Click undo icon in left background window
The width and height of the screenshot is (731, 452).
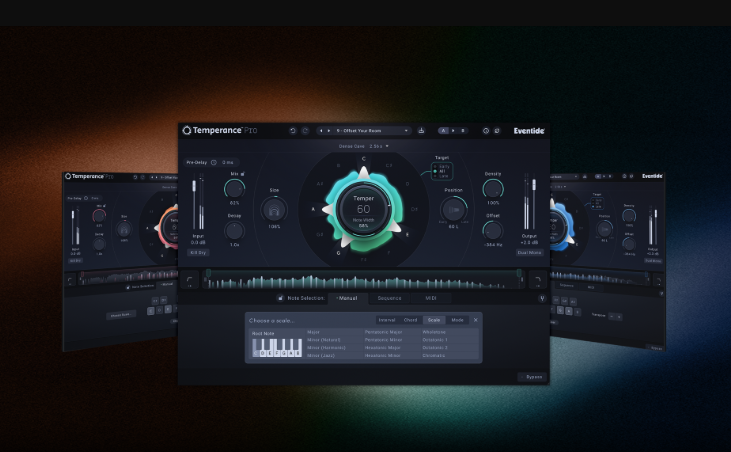135,177
